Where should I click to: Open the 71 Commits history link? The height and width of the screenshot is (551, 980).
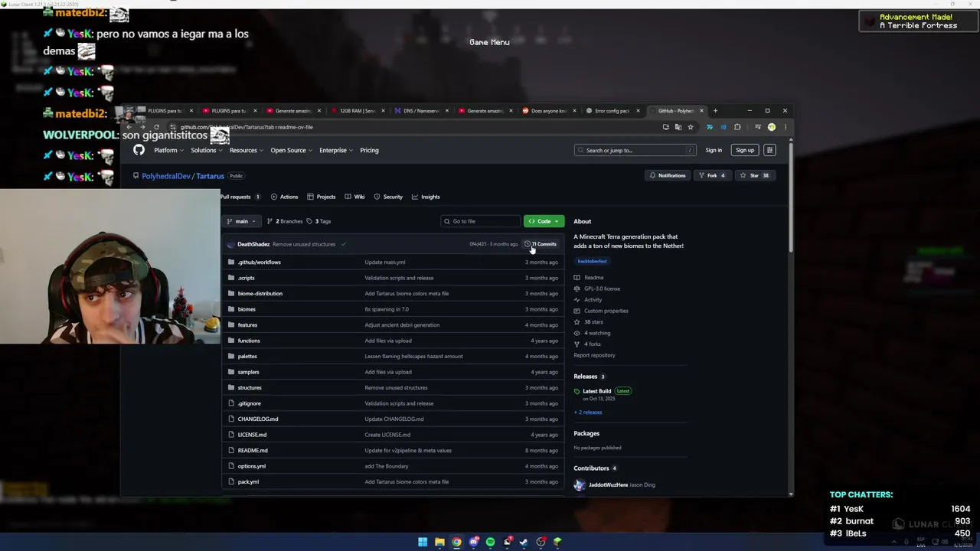541,244
